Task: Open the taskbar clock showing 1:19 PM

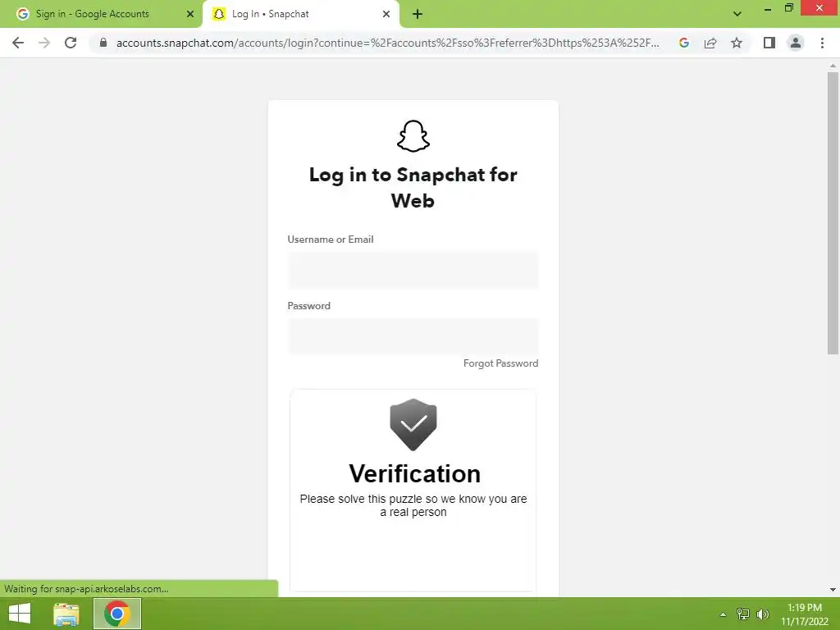Action: [804, 614]
